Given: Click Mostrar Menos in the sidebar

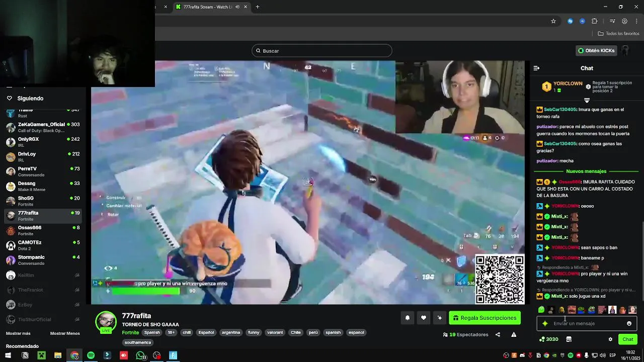Looking at the screenshot, I should [x=65, y=333].
